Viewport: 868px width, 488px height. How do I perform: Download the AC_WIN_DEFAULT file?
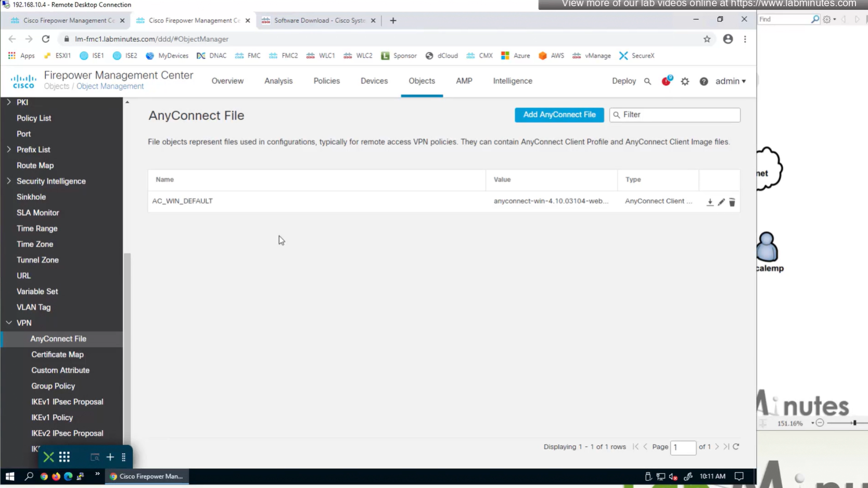tap(710, 202)
